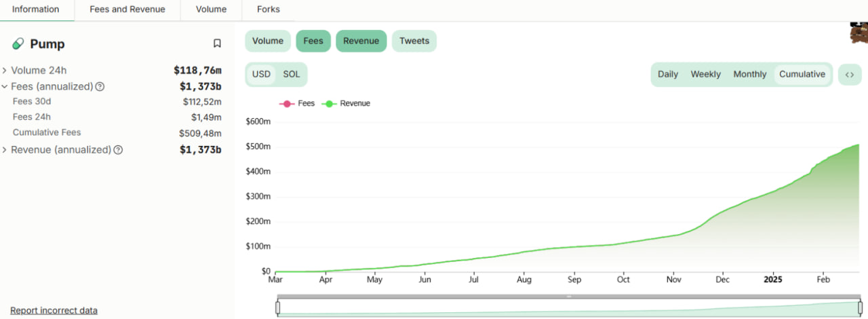This screenshot has width=868, height=319.
Task: Toggle the Revenue series in chart legend
Action: click(x=351, y=104)
